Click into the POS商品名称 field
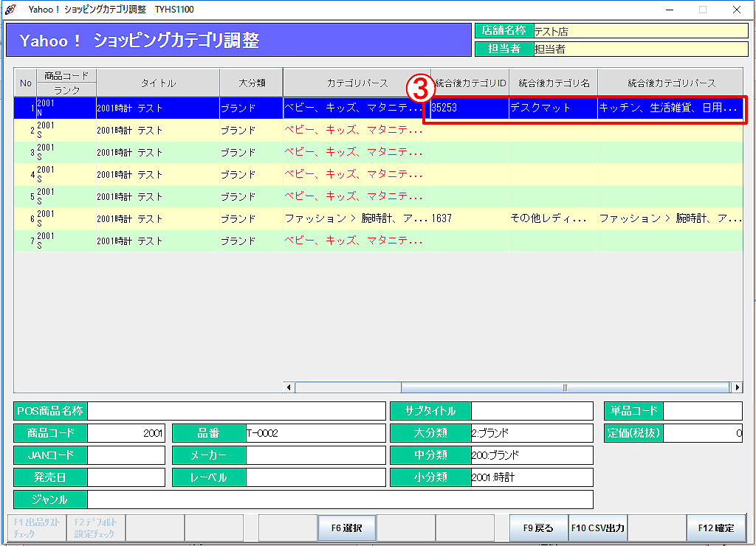Viewport: 756px width, 546px height. (x=236, y=411)
